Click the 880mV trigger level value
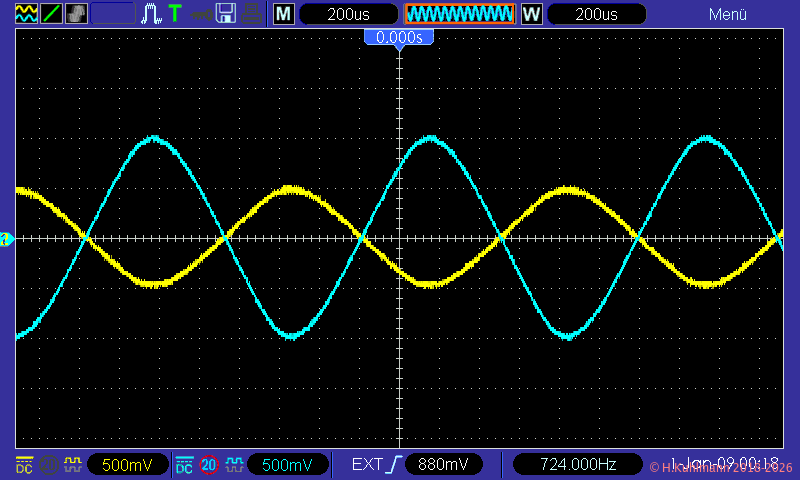The image size is (800, 480). 443,465
